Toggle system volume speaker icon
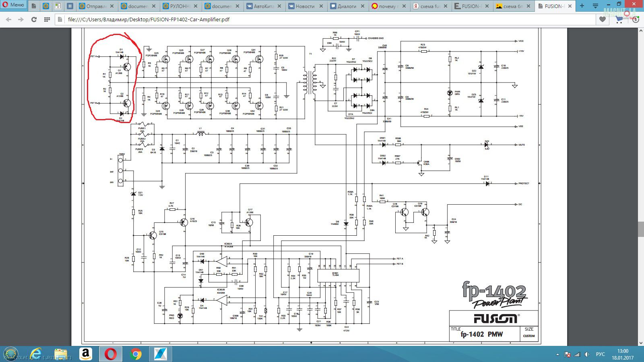The height and width of the screenshot is (362, 644). (x=587, y=354)
